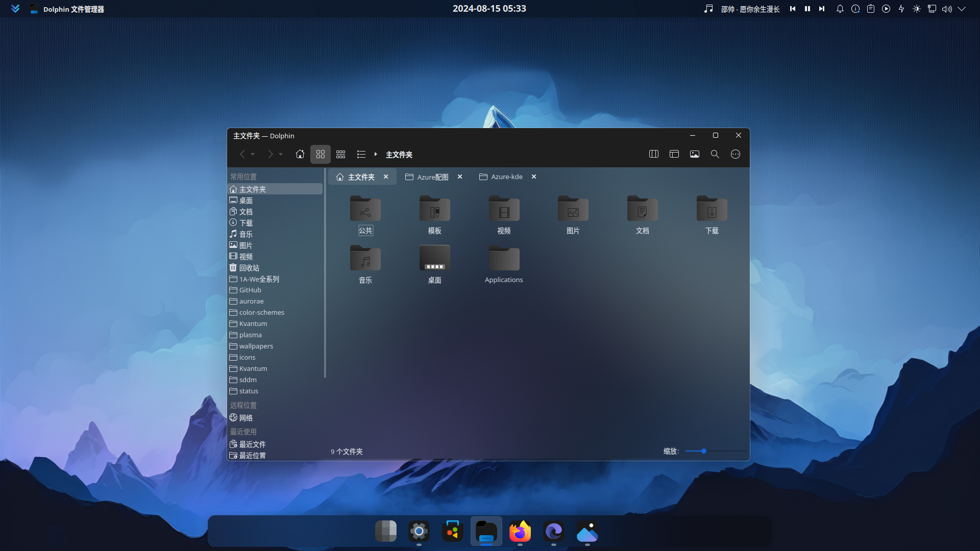Open plasma in the places sidebar
The image size is (980, 551).
click(275, 335)
